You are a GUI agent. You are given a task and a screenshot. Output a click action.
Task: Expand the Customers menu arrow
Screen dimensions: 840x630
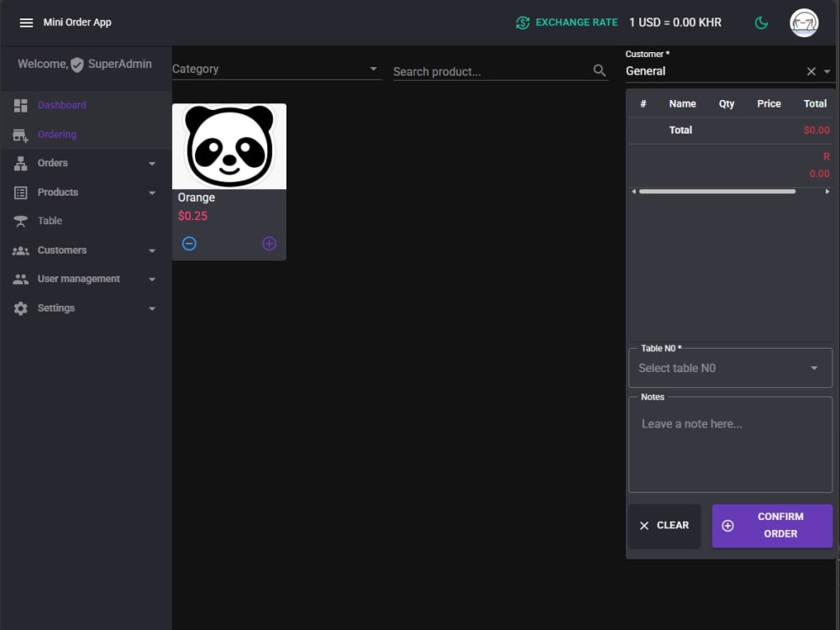coord(152,250)
